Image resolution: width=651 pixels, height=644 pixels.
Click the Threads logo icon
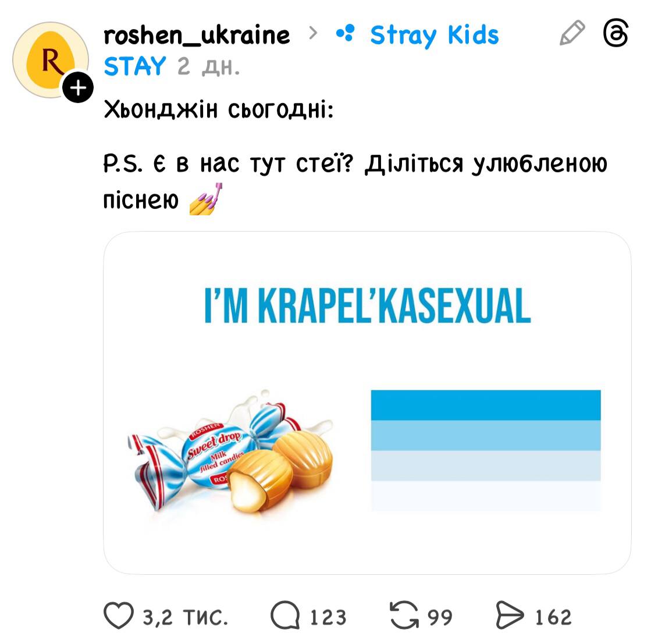[616, 34]
